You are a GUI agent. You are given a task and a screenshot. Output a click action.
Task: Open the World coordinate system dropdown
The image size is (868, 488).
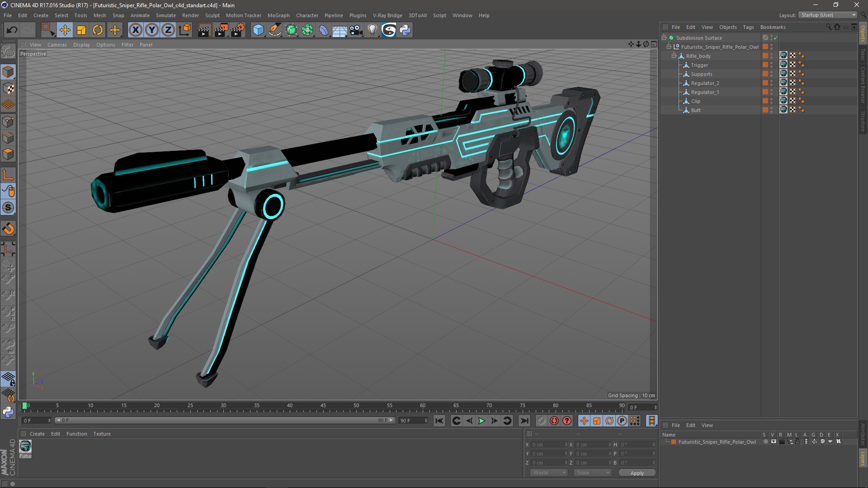tap(549, 473)
